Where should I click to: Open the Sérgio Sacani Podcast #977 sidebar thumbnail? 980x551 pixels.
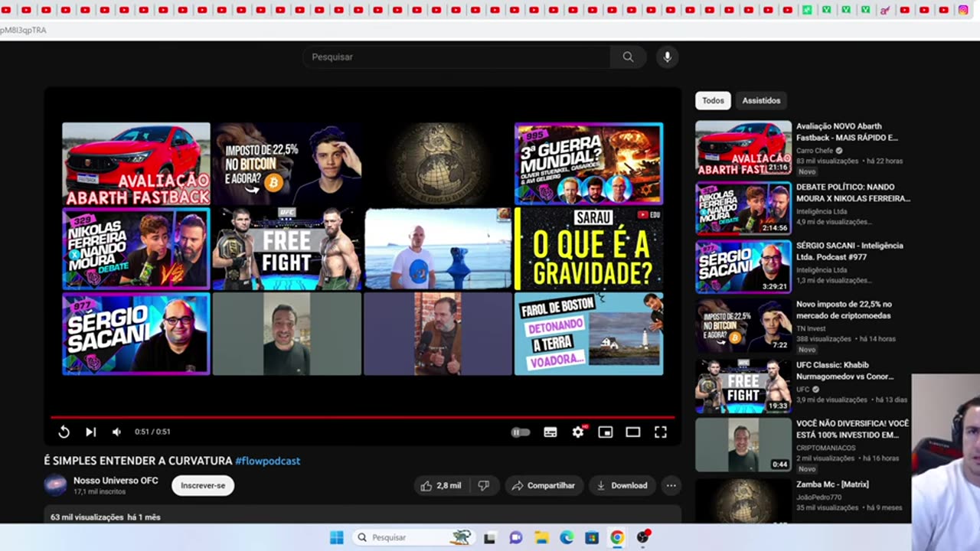point(743,267)
